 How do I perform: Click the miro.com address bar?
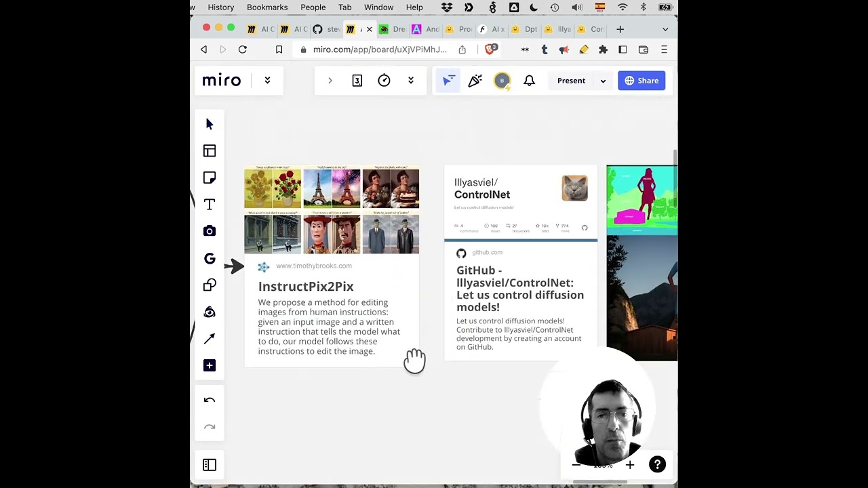click(380, 49)
